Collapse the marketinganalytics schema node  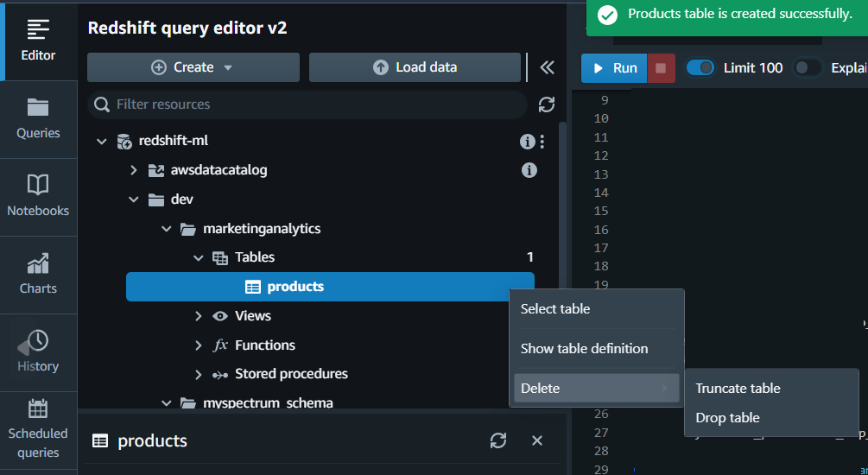coord(166,229)
